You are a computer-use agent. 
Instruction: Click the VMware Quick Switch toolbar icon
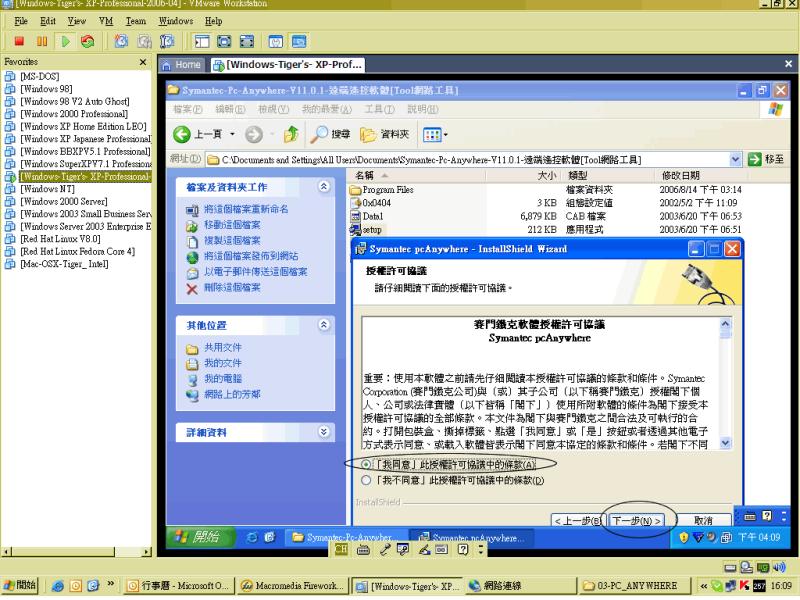tap(247, 41)
